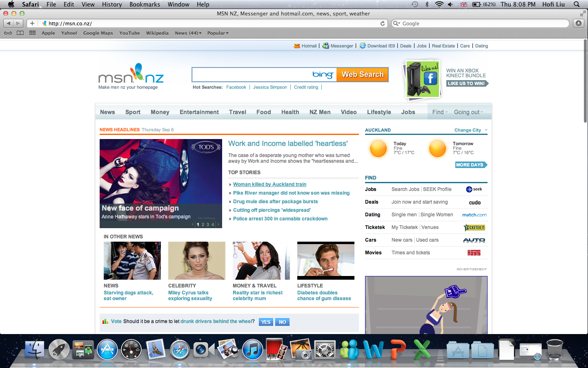
Task: Open the Going out dropdown
Action: point(468,112)
